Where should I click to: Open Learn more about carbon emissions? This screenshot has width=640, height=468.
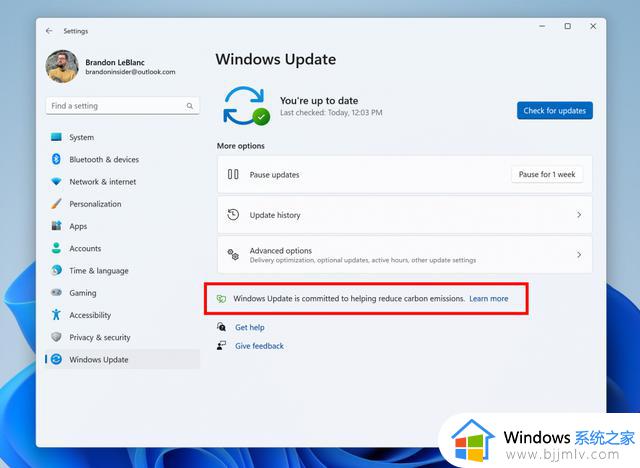[x=489, y=299]
